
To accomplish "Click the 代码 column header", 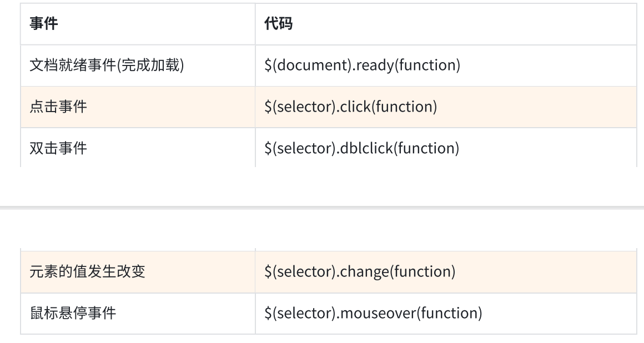I will click(279, 24).
